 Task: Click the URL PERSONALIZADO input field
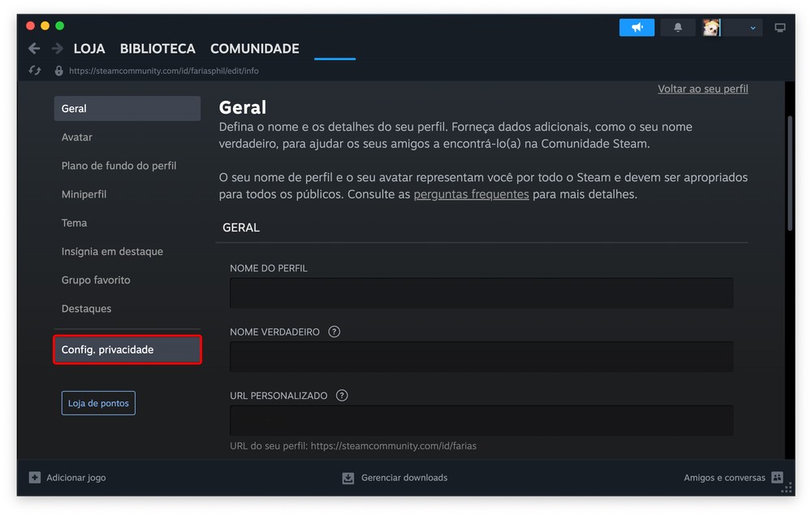click(482, 420)
